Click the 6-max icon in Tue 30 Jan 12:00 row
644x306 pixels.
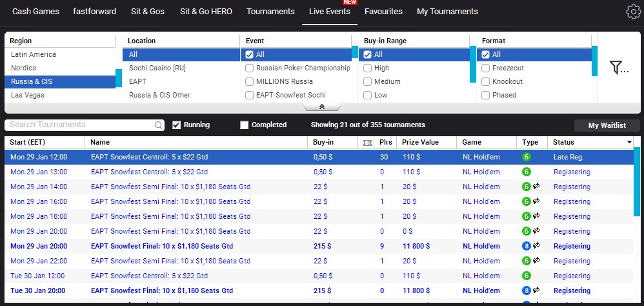[x=527, y=276]
